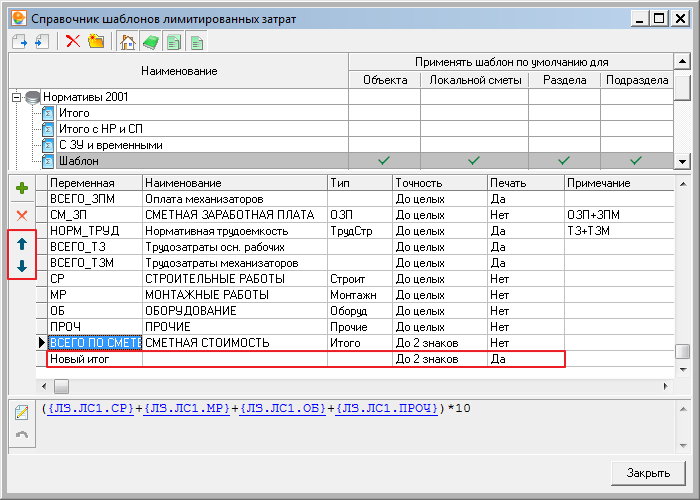Move selected row down with blue arrow

[22, 266]
